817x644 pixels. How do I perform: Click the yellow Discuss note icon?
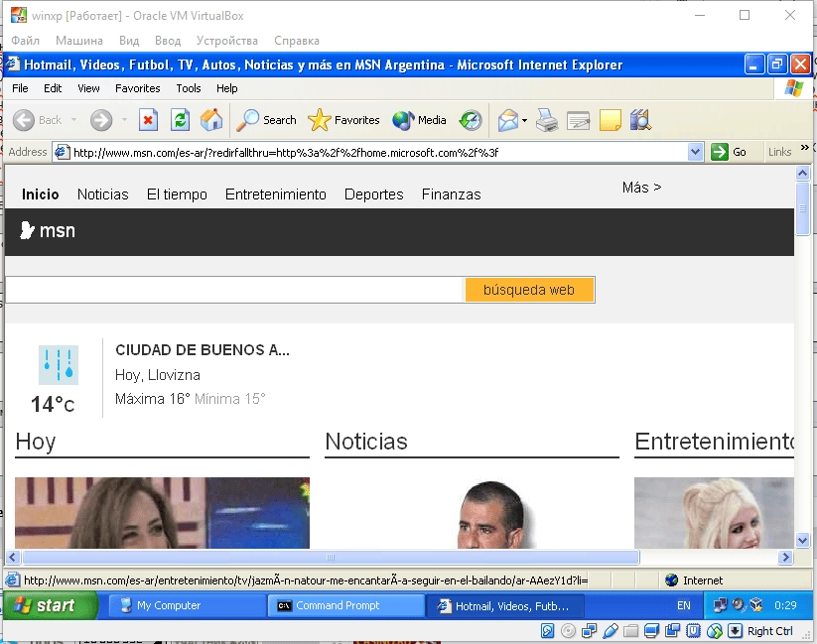[611, 120]
